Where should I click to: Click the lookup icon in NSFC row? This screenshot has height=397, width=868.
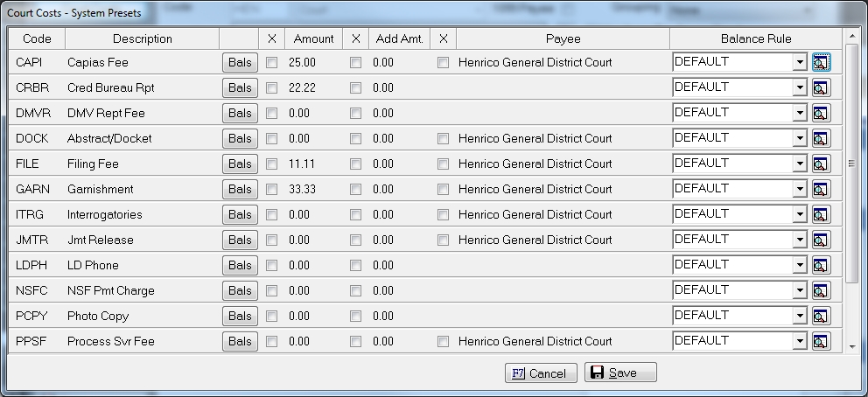pos(821,290)
